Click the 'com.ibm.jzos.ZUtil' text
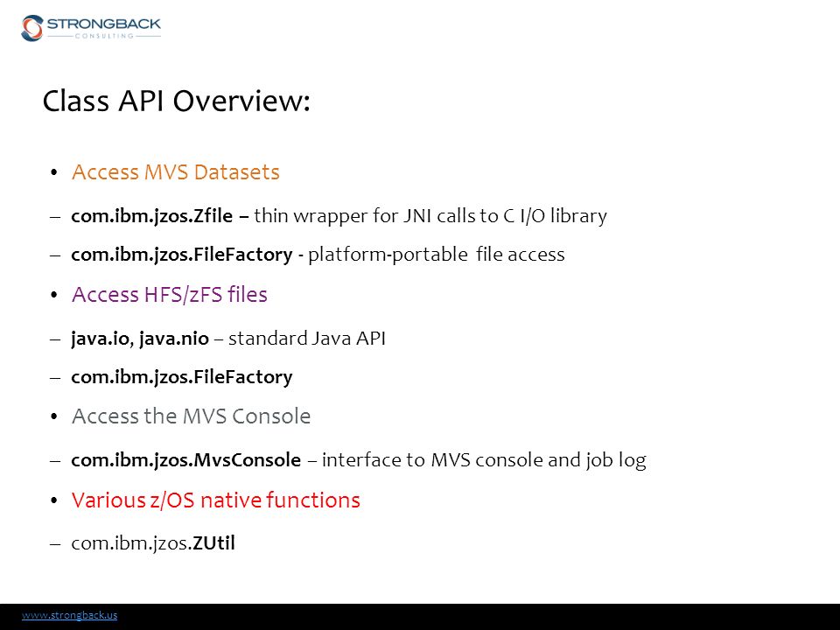The width and height of the screenshot is (840, 630). (153, 543)
